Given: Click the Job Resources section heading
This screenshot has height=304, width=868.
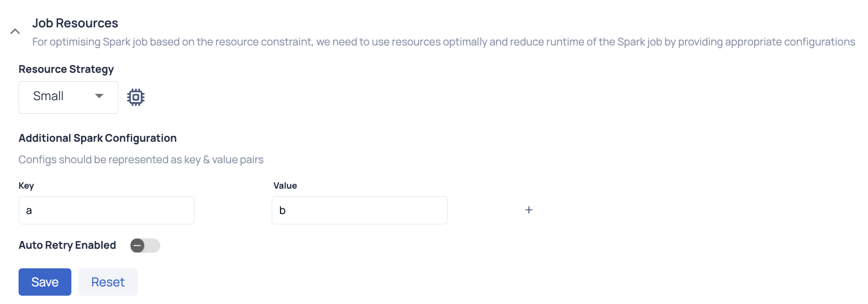Looking at the screenshot, I should pyautogui.click(x=75, y=23).
